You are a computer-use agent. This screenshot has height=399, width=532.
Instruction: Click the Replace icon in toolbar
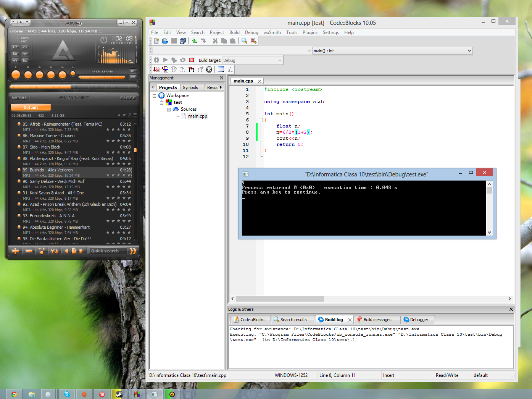(x=253, y=41)
